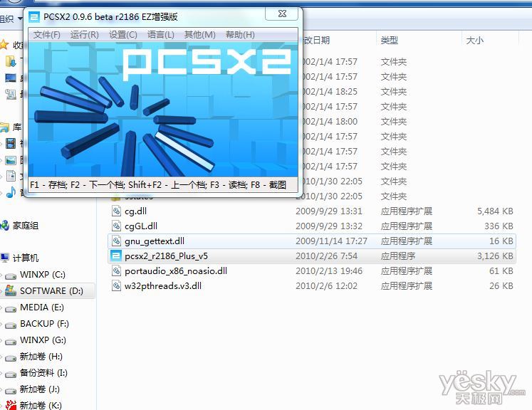Click the pcsx2_r2186_Plus_v5 application icon
The height and width of the screenshot is (410, 532).
[x=116, y=256]
